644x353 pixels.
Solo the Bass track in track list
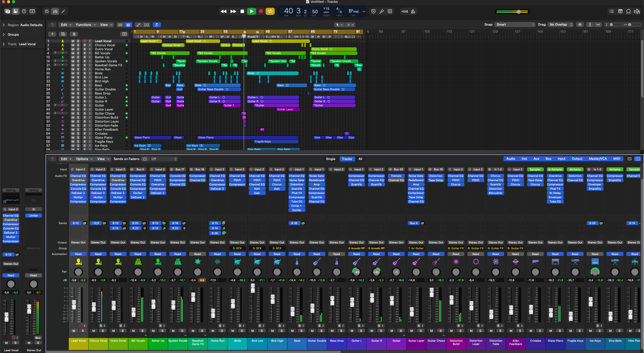(78, 85)
